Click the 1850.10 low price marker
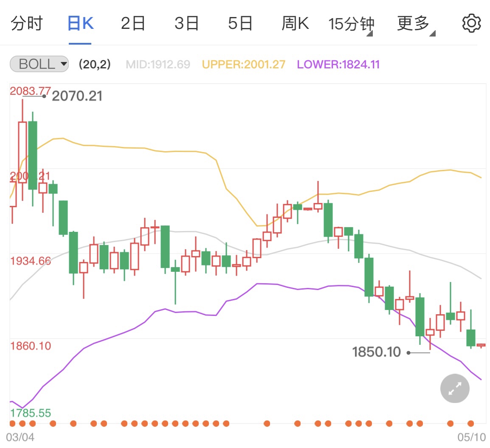This screenshot has width=490, height=448. coord(376,352)
